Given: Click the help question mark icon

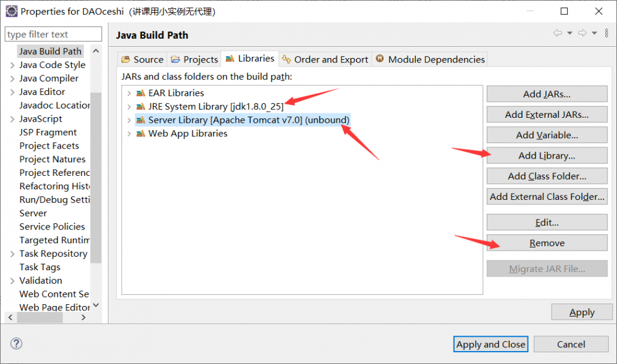Looking at the screenshot, I should click(x=17, y=344).
